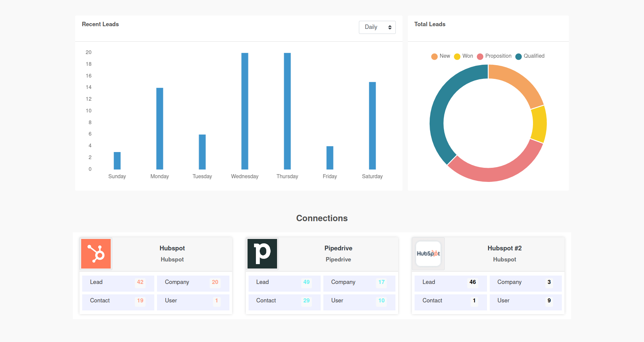Open the Daily period dropdown
Image resolution: width=644 pixels, height=342 pixels.
(377, 27)
